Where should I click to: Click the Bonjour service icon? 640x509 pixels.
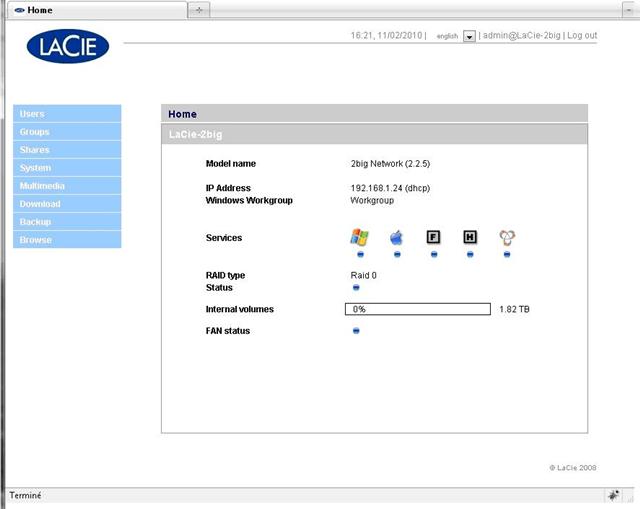point(507,237)
